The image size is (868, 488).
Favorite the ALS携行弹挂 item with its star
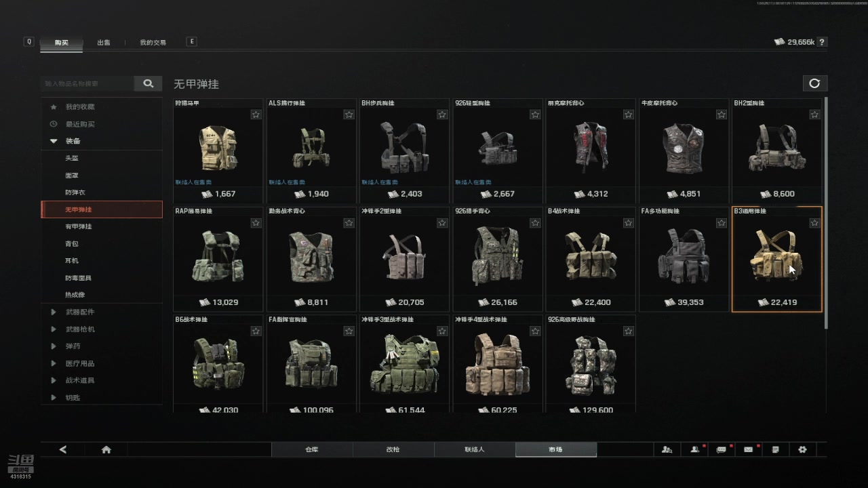click(x=349, y=115)
